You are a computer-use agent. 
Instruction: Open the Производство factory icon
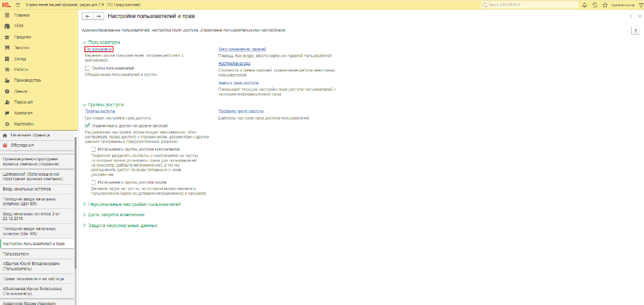pos(6,80)
